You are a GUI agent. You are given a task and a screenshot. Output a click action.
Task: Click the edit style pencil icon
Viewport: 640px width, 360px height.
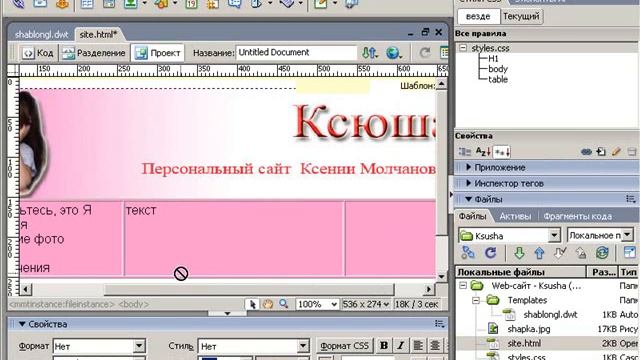(x=616, y=152)
